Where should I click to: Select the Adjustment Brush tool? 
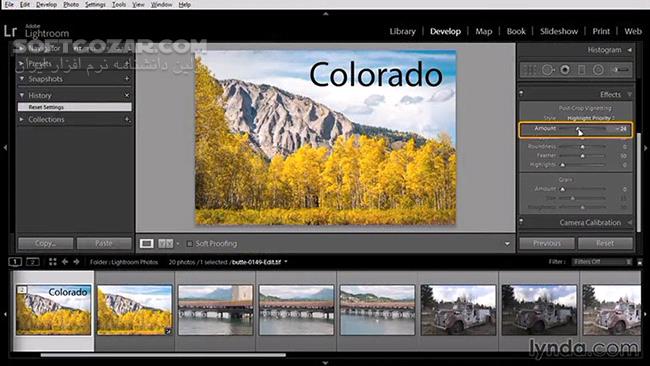(621, 70)
